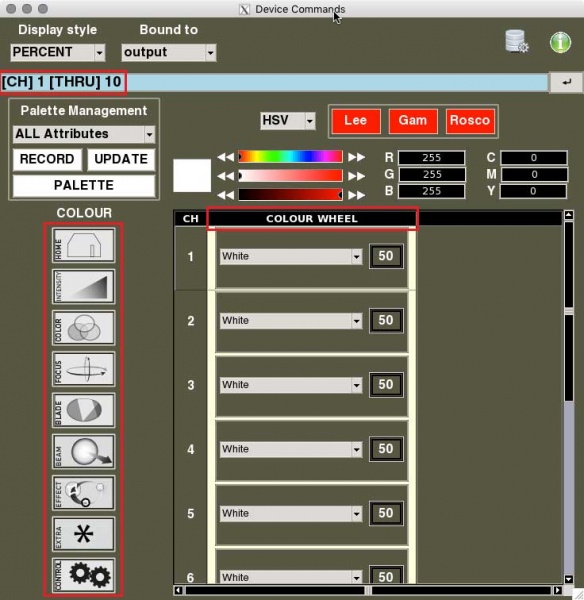The width and height of the screenshot is (584, 600).
Task: Select the EFFECT attribute icon
Action: [x=83, y=493]
